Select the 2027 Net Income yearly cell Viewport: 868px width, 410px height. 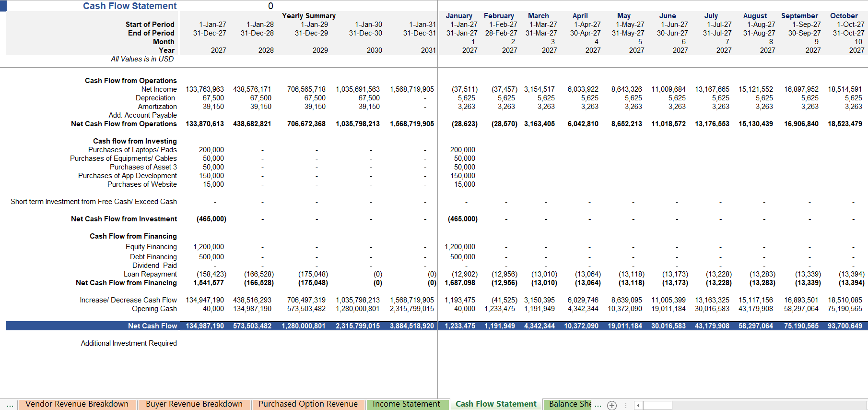pos(205,89)
